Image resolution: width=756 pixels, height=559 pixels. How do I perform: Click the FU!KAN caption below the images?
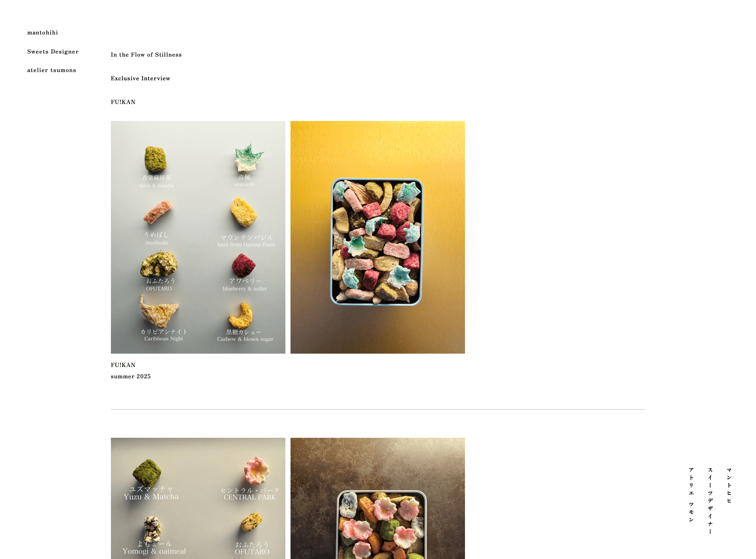coord(123,365)
